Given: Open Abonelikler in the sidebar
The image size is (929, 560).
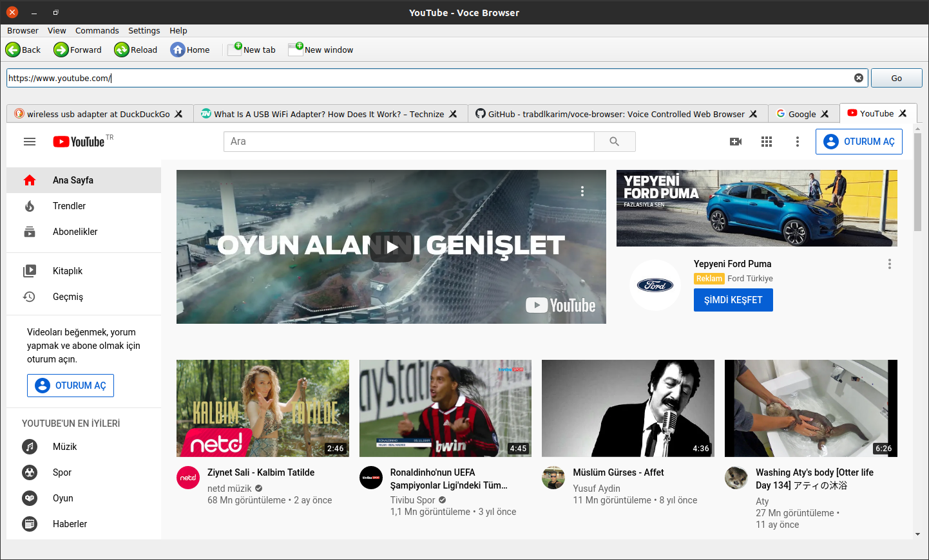Looking at the screenshot, I should coord(84,232).
